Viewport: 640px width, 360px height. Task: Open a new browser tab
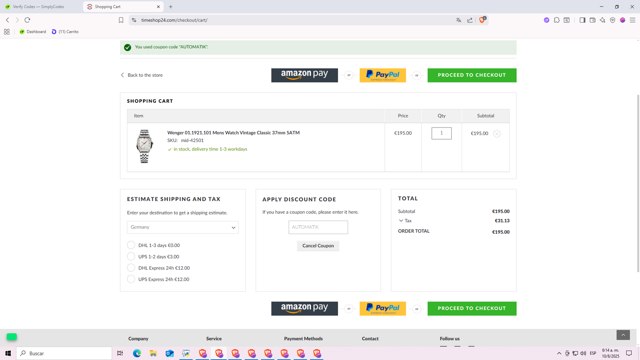[171, 7]
